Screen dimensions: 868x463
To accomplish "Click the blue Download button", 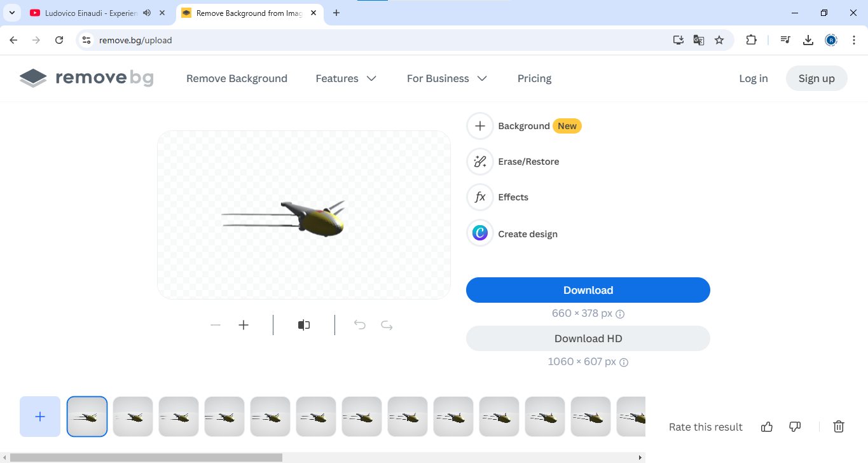I will [x=588, y=290].
